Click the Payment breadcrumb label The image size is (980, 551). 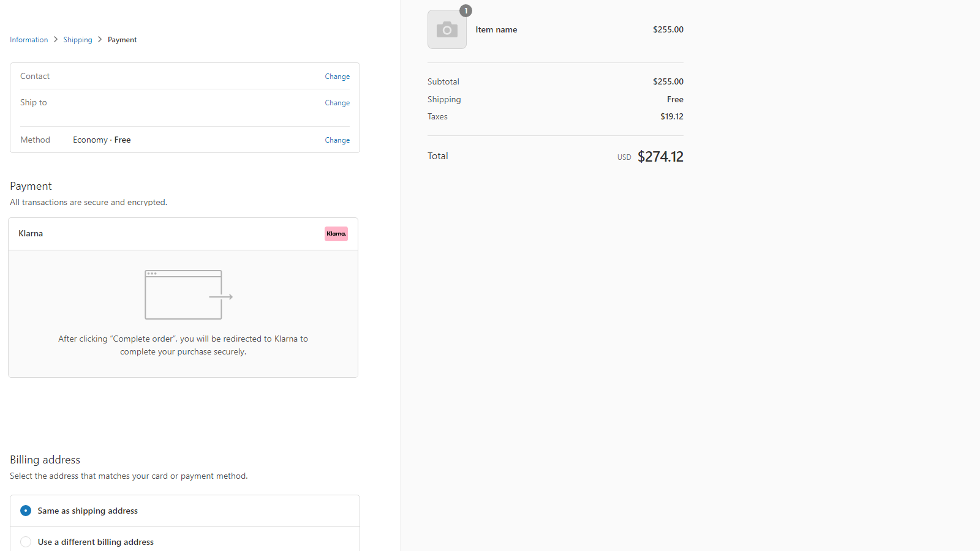122,39
